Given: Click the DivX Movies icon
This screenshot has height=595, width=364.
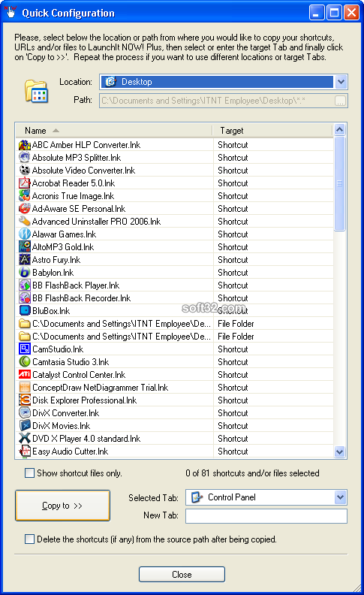Looking at the screenshot, I should [25, 426].
